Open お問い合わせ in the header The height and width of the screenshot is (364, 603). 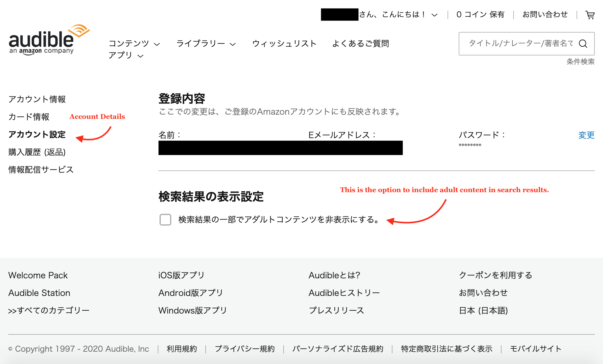coord(545,14)
